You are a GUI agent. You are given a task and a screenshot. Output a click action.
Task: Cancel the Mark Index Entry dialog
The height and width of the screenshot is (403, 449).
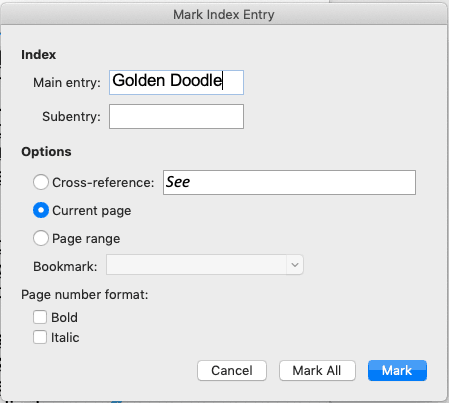[x=232, y=370]
